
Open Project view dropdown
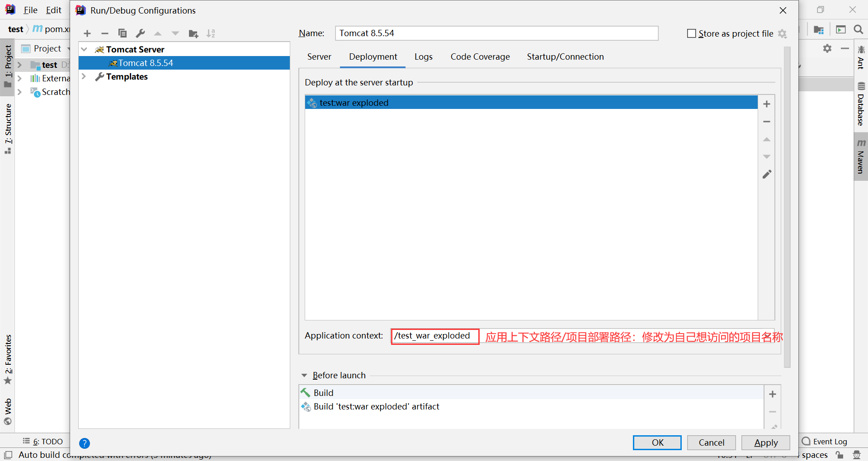point(47,48)
